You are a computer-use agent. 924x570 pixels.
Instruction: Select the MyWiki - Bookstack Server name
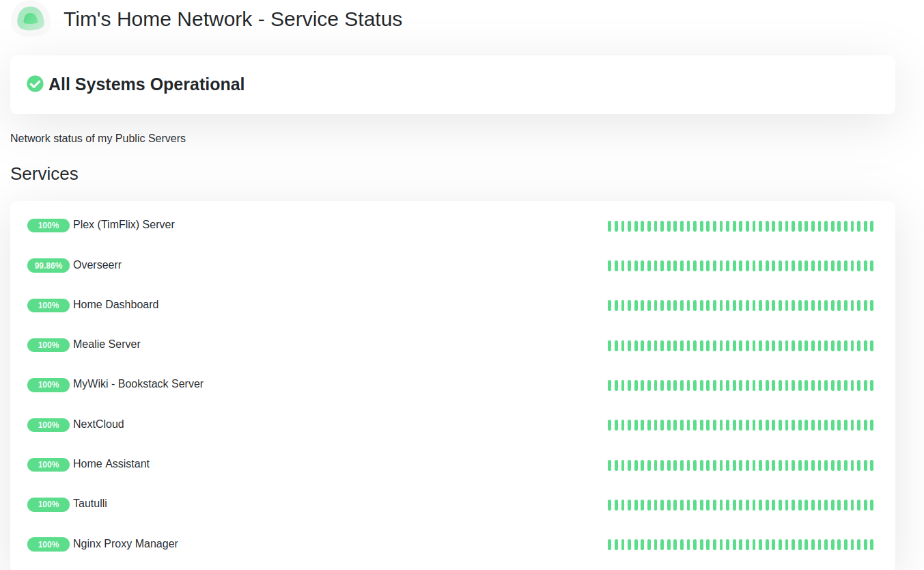click(x=138, y=383)
